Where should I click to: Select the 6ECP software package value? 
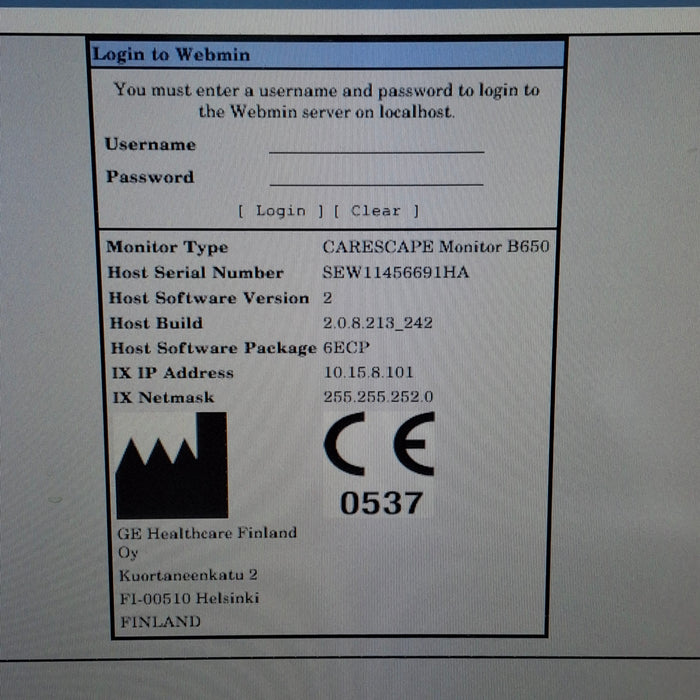347,348
